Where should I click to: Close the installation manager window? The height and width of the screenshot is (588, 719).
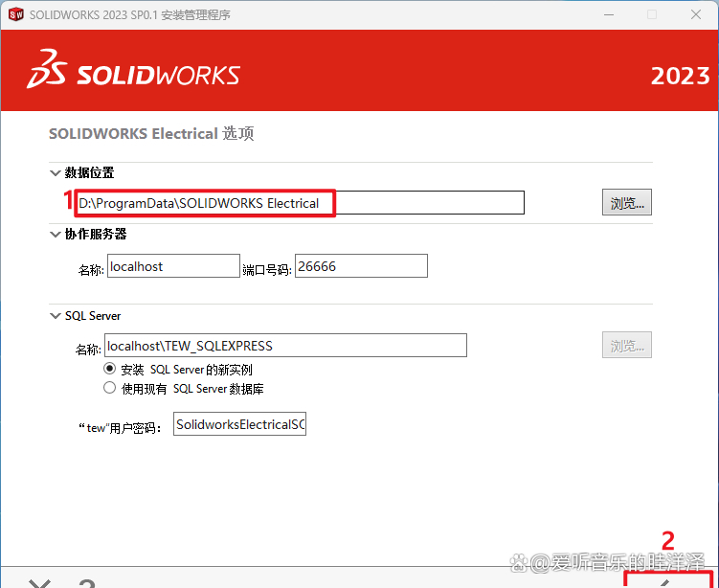click(696, 14)
